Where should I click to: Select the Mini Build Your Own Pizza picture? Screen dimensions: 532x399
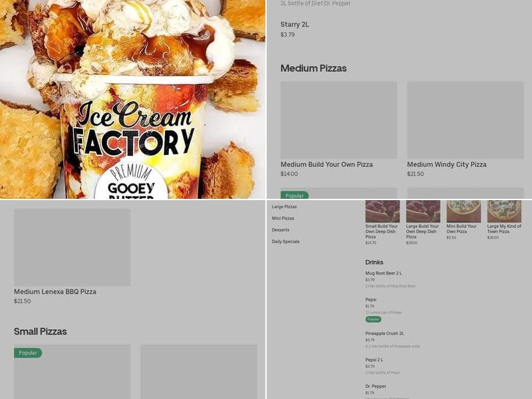[464, 211]
